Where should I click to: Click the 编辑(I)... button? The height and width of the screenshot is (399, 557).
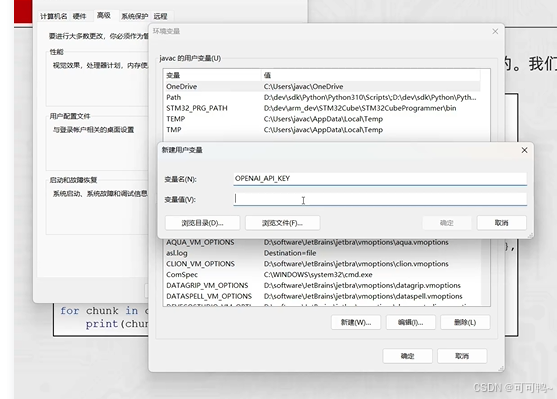[410, 323]
